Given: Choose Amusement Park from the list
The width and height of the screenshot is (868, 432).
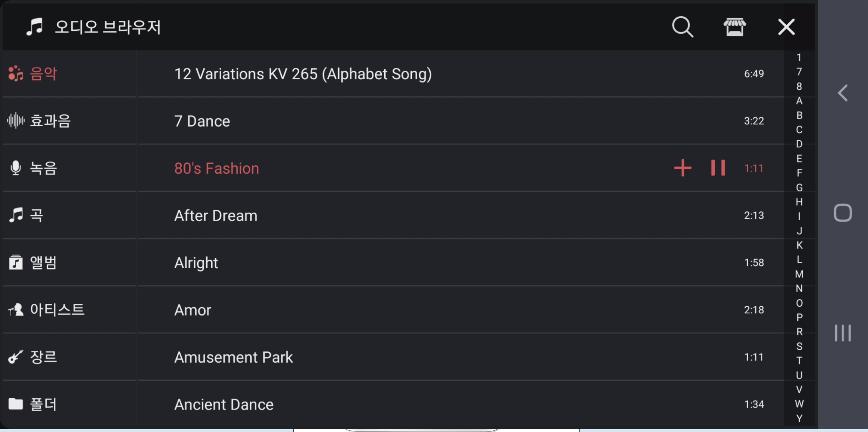Looking at the screenshot, I should tap(233, 357).
